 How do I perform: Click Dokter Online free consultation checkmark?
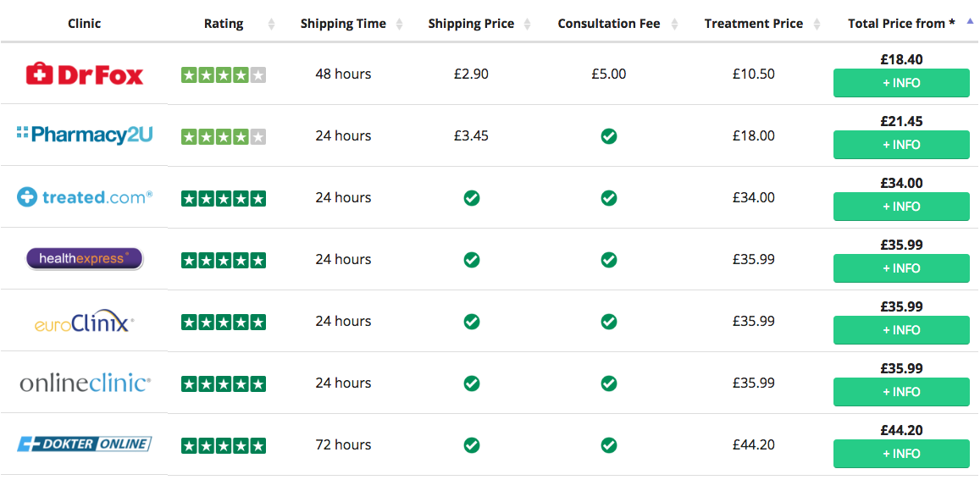pos(608,445)
